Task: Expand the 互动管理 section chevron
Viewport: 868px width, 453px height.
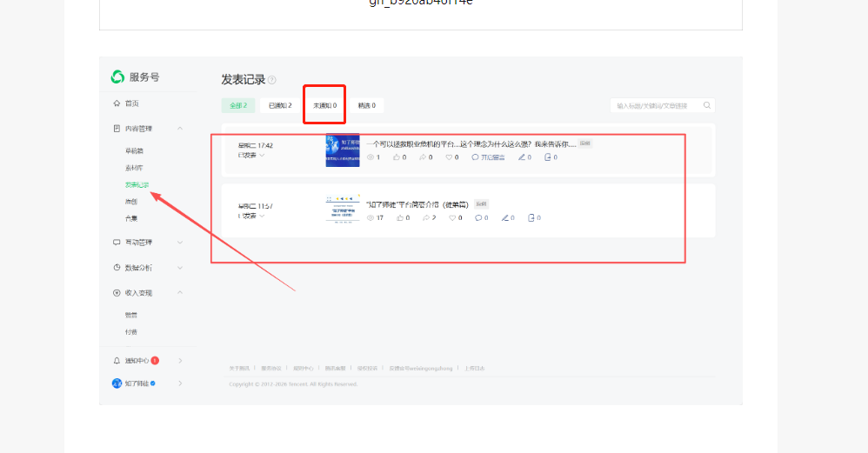Action: pyautogui.click(x=180, y=243)
